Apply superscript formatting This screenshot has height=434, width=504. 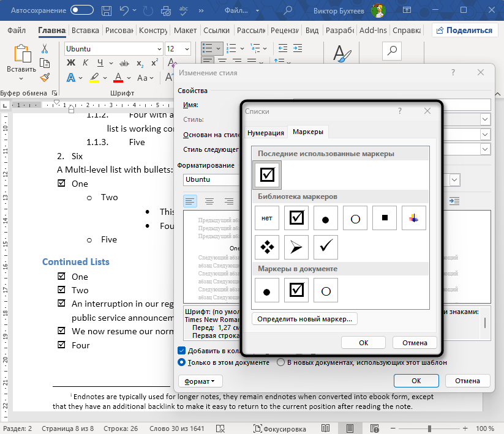(x=154, y=62)
